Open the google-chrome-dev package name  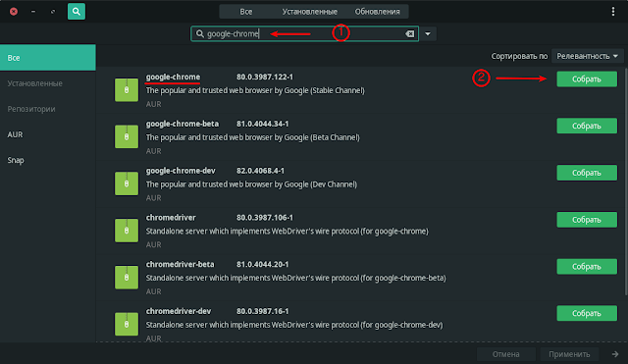click(x=181, y=171)
